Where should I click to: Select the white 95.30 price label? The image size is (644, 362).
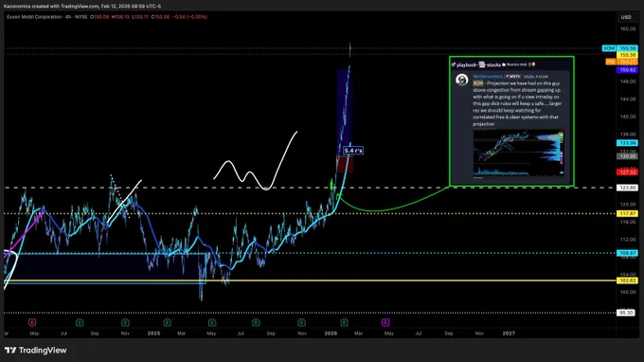626,313
